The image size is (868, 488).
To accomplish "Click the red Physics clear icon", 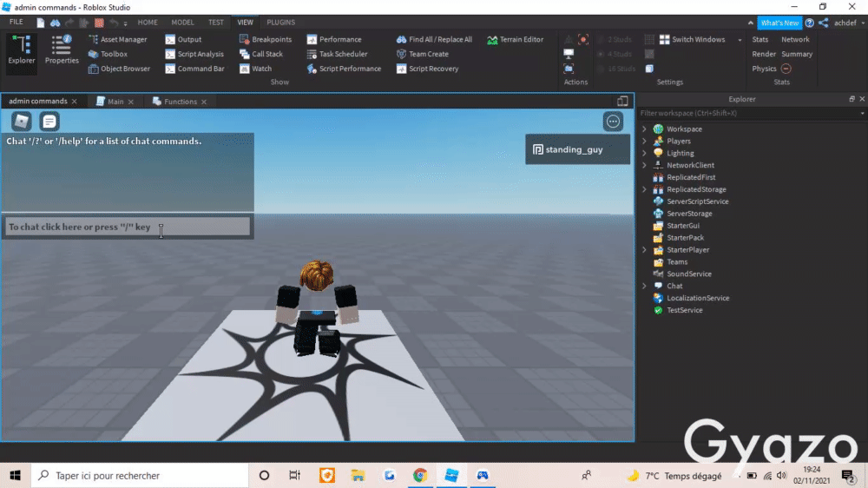I will [786, 69].
